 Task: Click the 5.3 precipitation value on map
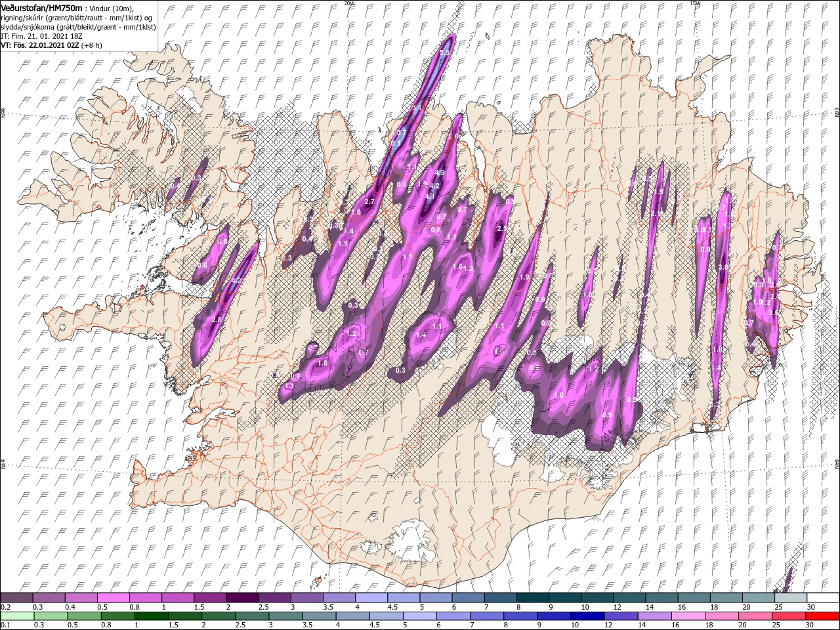[x=444, y=53]
